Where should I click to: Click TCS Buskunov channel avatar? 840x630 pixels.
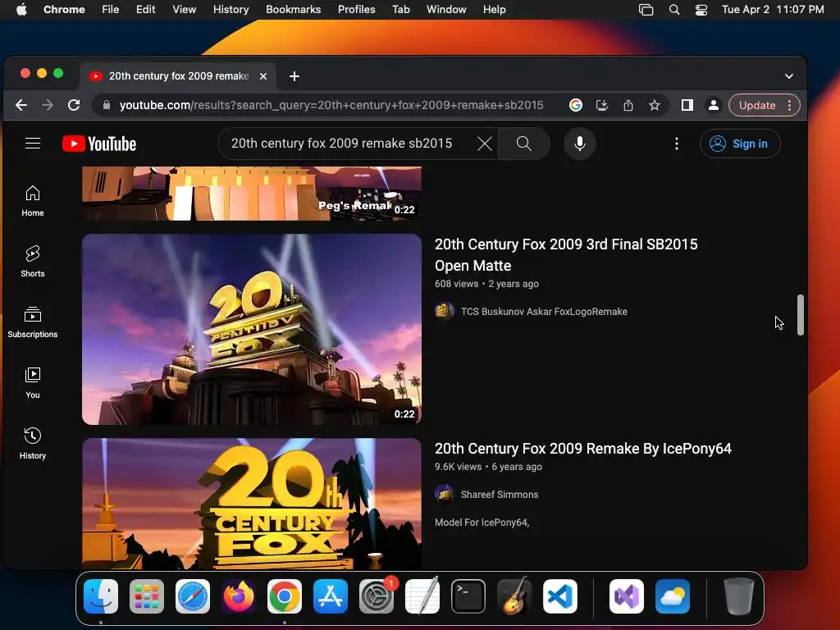[444, 311]
